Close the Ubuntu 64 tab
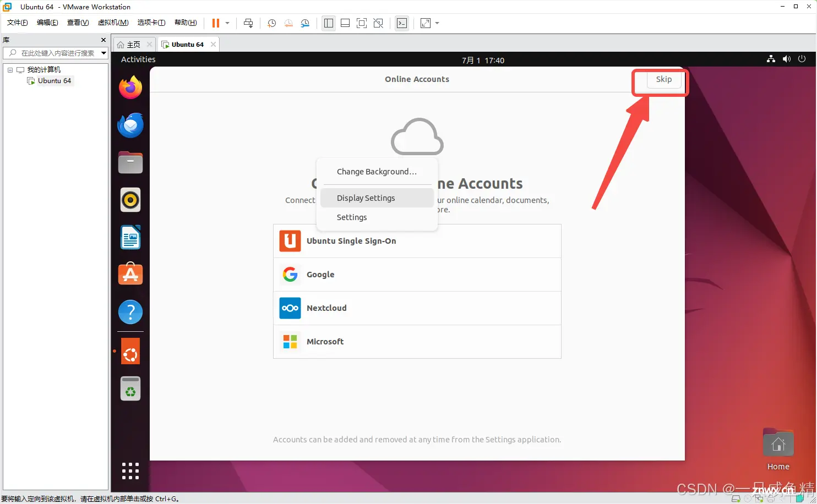Screen dimensions: 817x504 pyautogui.click(x=213, y=45)
